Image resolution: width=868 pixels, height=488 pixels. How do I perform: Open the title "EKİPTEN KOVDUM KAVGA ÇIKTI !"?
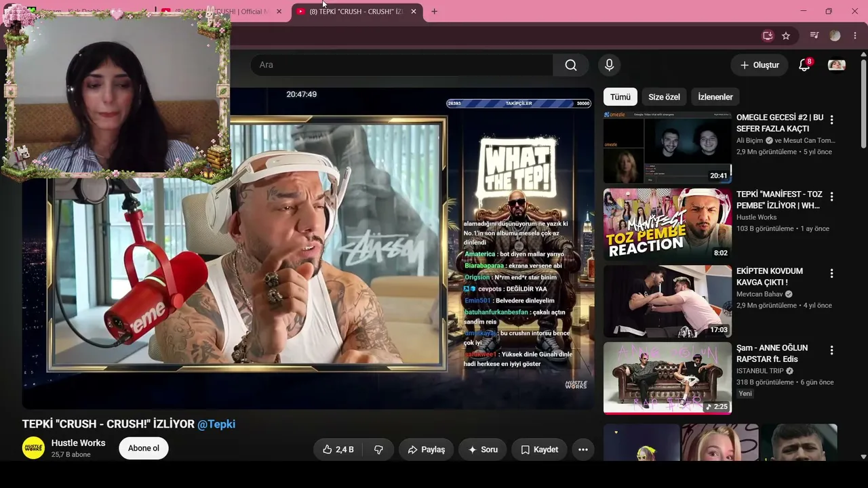pos(770,277)
